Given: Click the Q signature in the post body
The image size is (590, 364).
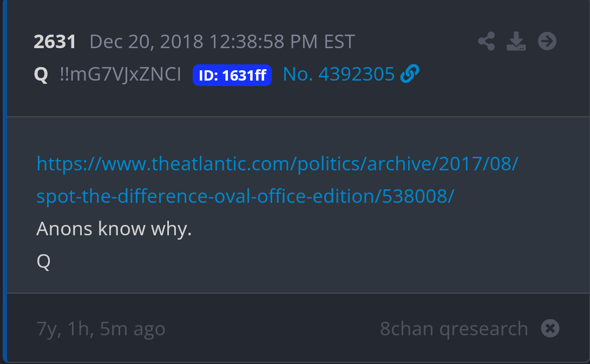Looking at the screenshot, I should click(x=44, y=261).
